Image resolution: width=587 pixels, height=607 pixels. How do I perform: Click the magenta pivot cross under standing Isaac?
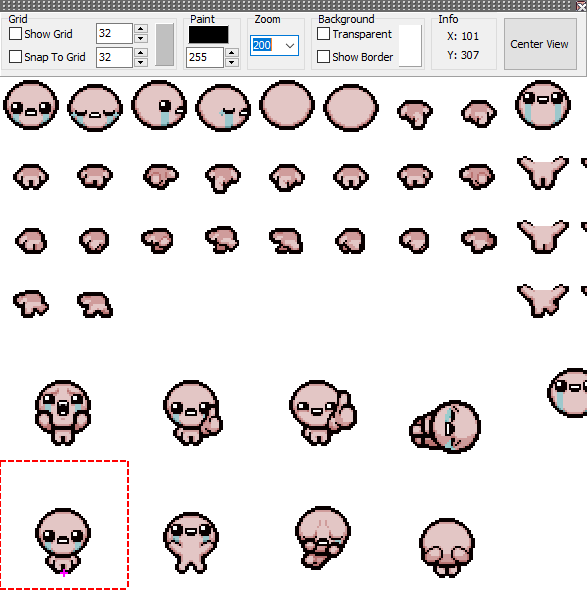64,573
